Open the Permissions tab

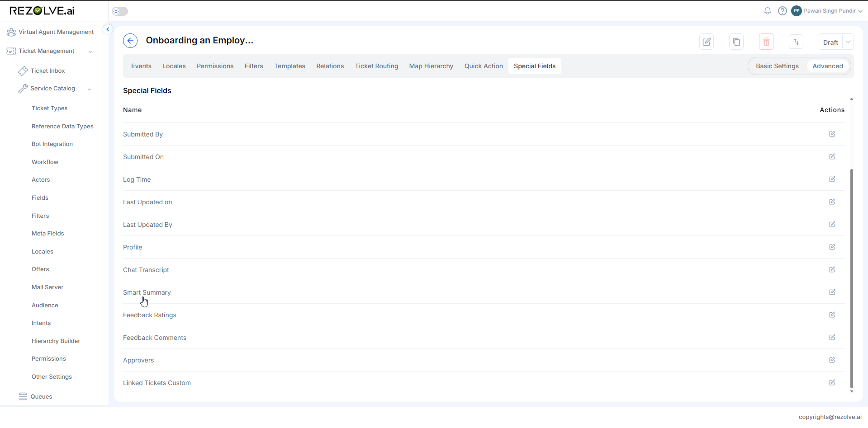pyautogui.click(x=215, y=66)
